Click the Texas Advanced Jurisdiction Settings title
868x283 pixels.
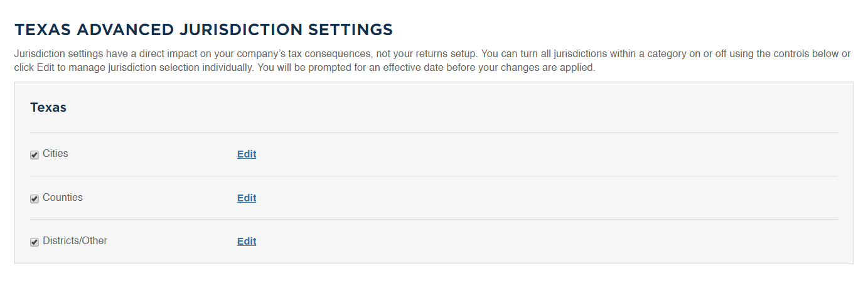tap(203, 29)
